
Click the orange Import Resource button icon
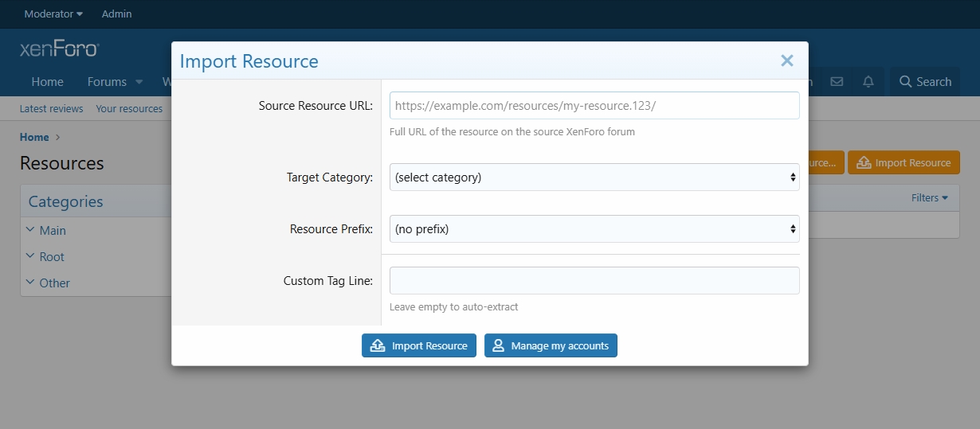point(864,162)
